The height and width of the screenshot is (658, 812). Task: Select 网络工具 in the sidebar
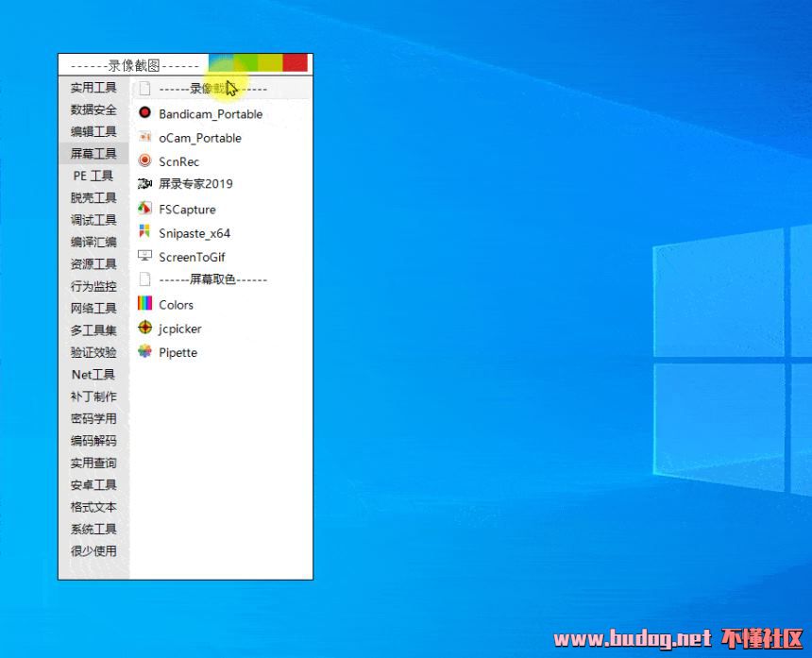pyautogui.click(x=93, y=309)
